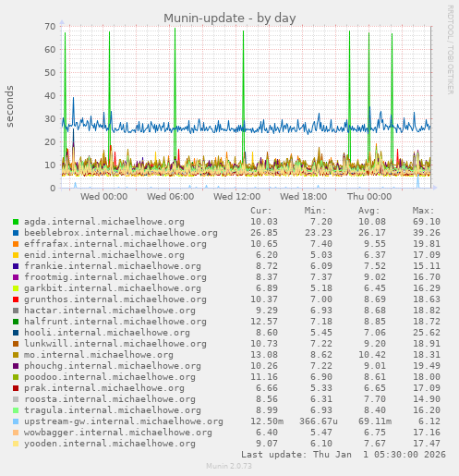Click the Cur: column header

(261, 211)
